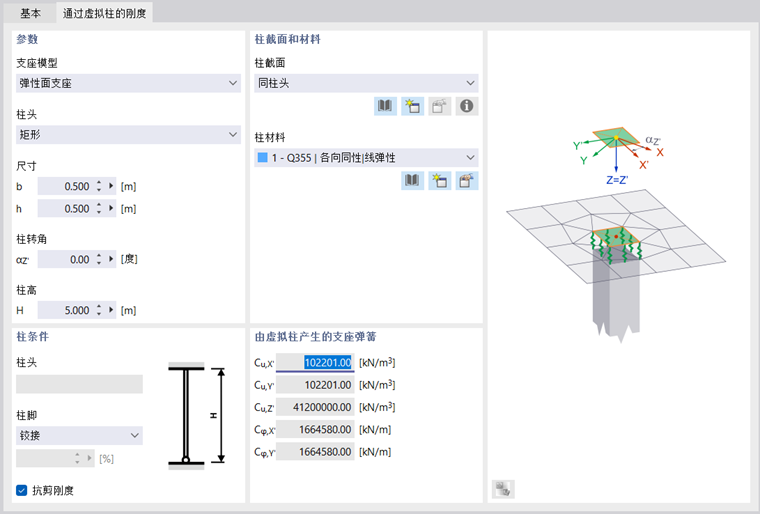Click 3D virtual column preview graphic
The image size is (760, 514).
[616, 235]
